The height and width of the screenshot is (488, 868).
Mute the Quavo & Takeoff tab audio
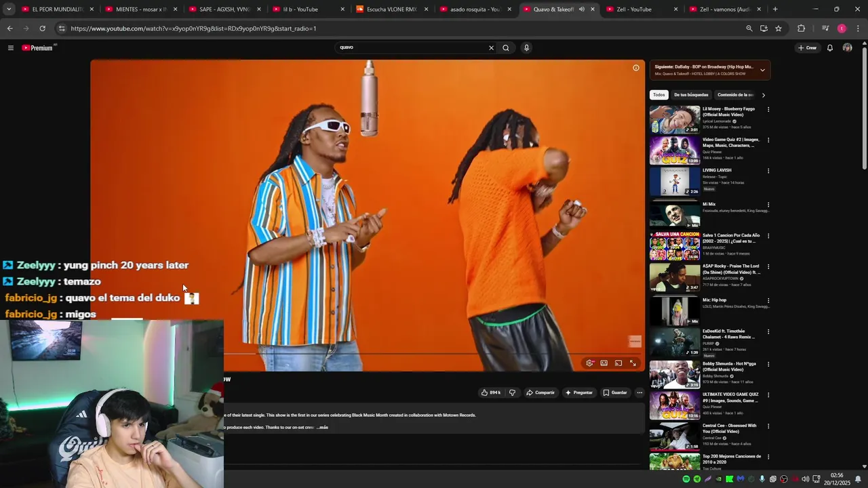pos(581,9)
